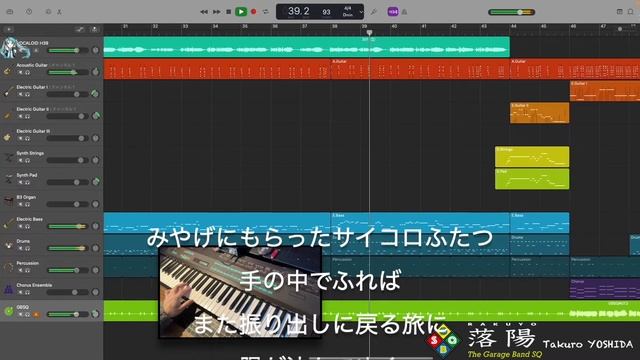
Task: Adjust the Acoustic Guitar volume slider
Action: (68, 72)
